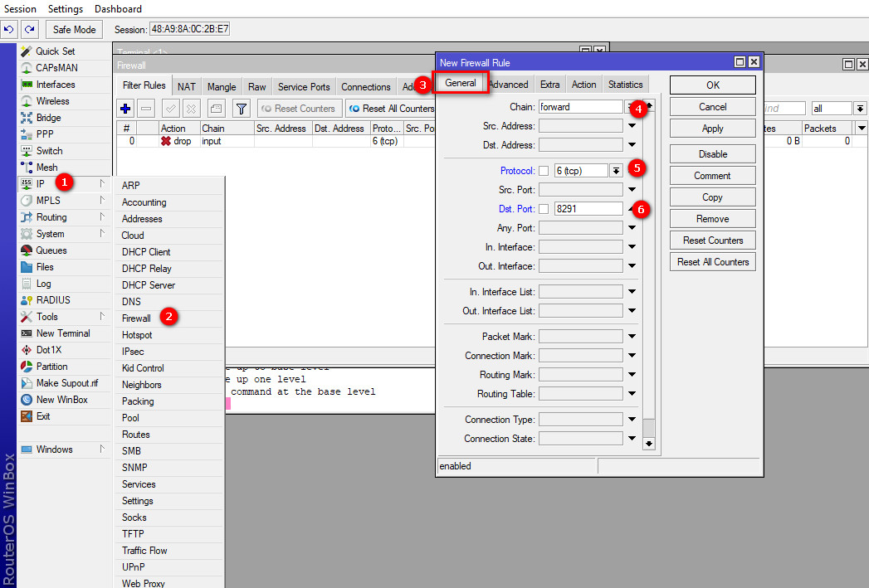Viewport: 869px width, 588px height.
Task: Toggle the Protocol invert checkbox
Action: (544, 171)
